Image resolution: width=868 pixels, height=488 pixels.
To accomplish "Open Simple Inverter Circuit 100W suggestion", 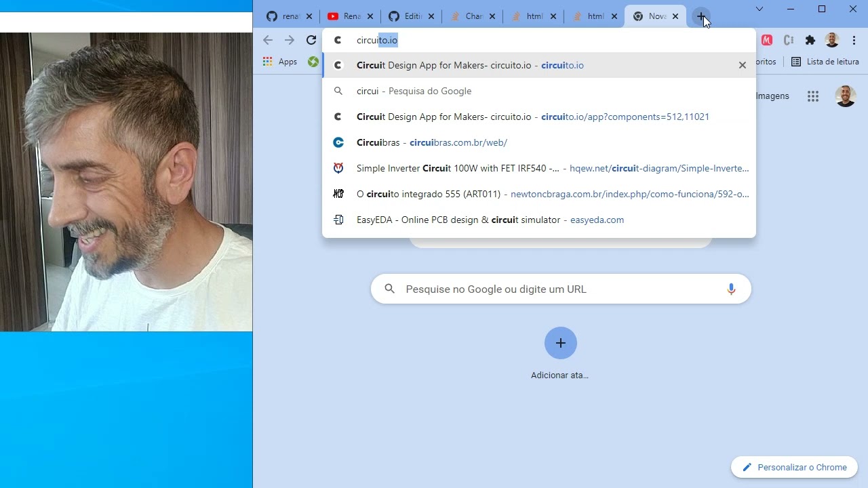I will [539, 168].
